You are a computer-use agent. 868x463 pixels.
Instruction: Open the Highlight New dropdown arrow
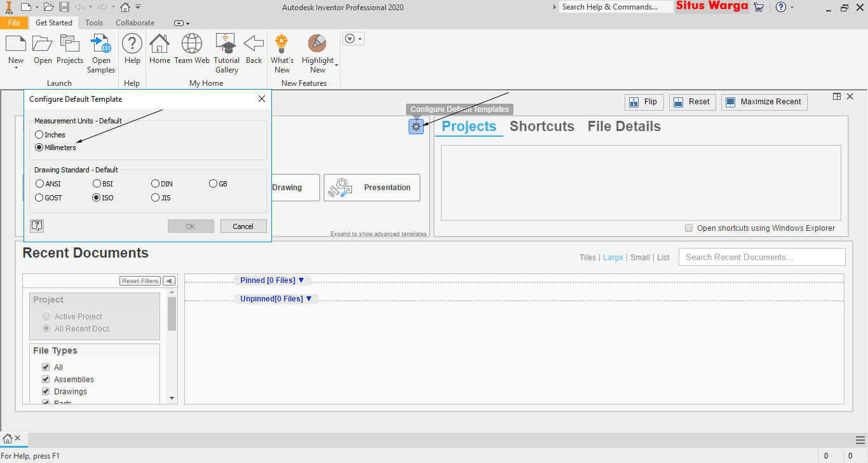click(x=336, y=65)
